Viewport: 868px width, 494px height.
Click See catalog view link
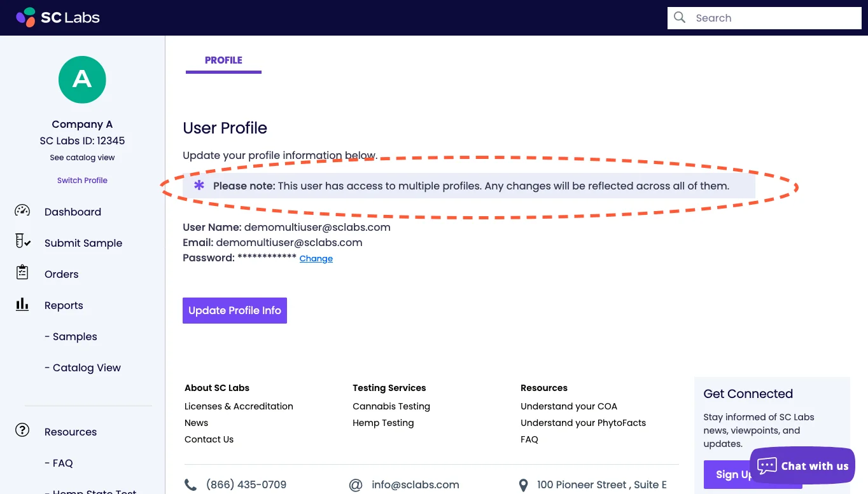click(82, 157)
